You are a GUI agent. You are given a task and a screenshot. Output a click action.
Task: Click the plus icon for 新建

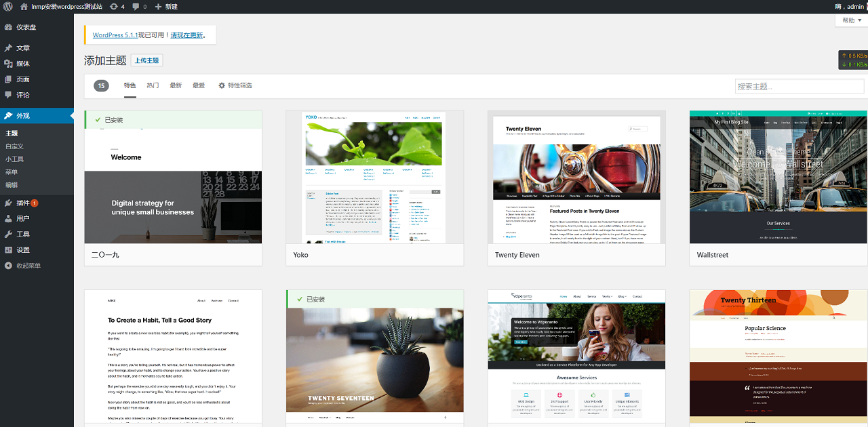click(x=158, y=7)
